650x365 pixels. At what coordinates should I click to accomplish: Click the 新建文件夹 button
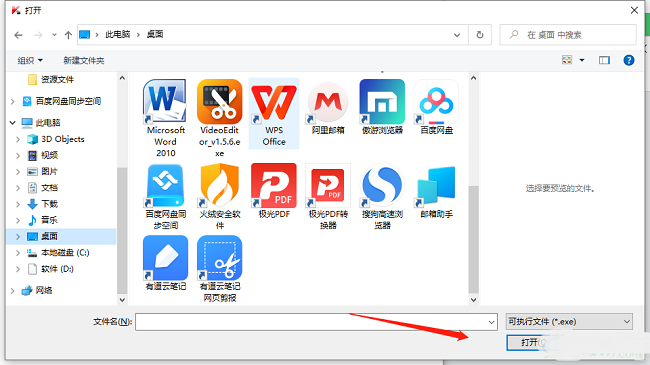point(84,61)
